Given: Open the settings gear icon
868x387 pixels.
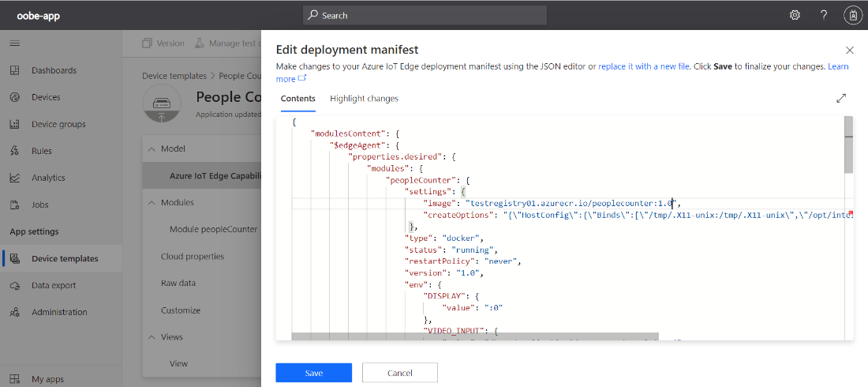Looking at the screenshot, I should point(795,15).
